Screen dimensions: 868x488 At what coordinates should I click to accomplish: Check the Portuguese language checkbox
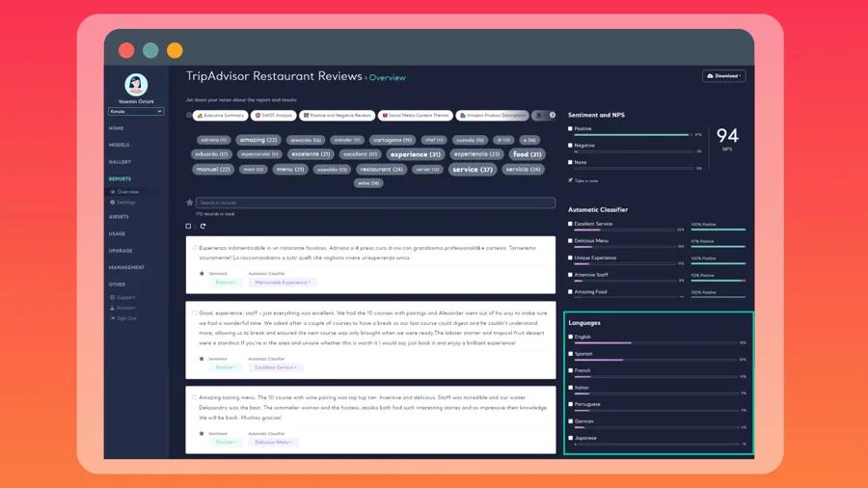pyautogui.click(x=571, y=404)
